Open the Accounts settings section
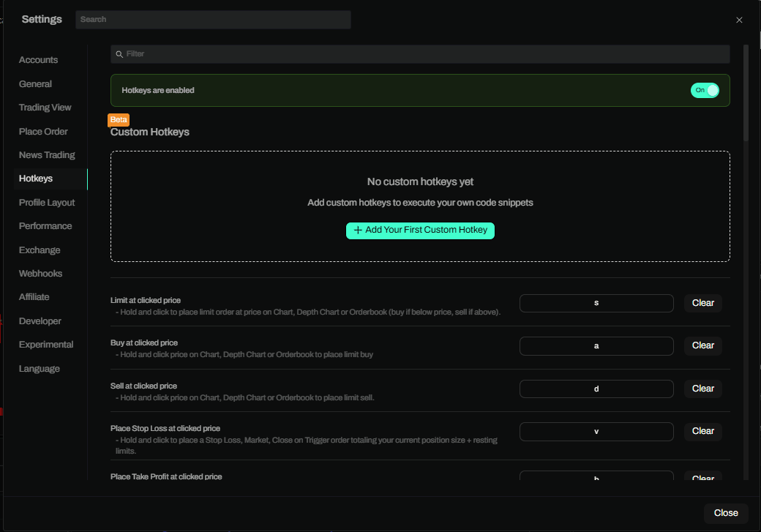The width and height of the screenshot is (761, 532). pos(38,60)
